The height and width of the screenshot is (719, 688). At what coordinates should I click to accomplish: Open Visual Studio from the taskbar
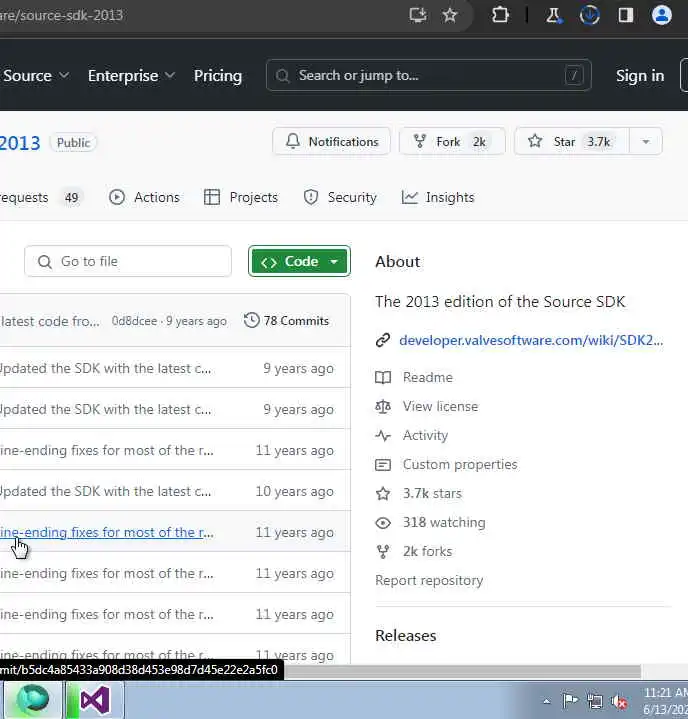tap(95, 700)
